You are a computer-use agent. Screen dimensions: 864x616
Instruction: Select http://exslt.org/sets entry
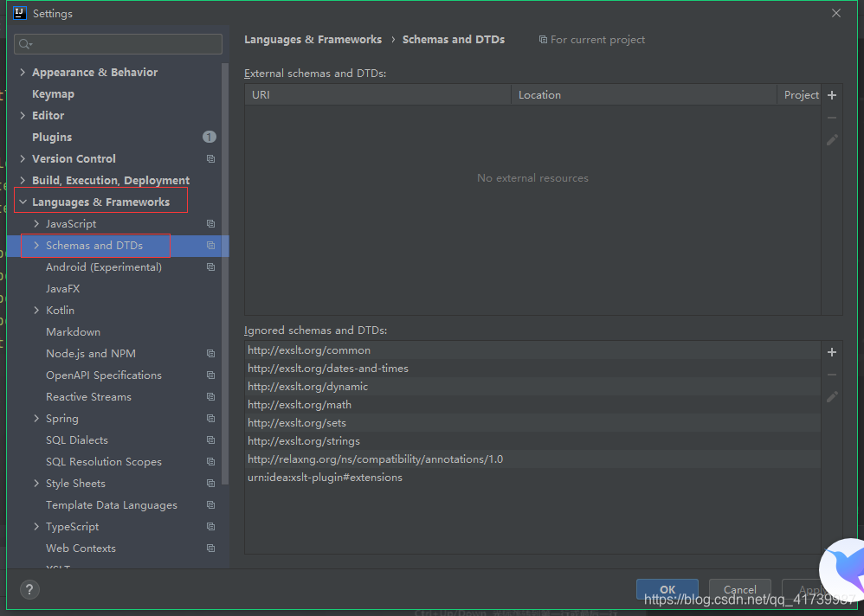click(x=532, y=423)
